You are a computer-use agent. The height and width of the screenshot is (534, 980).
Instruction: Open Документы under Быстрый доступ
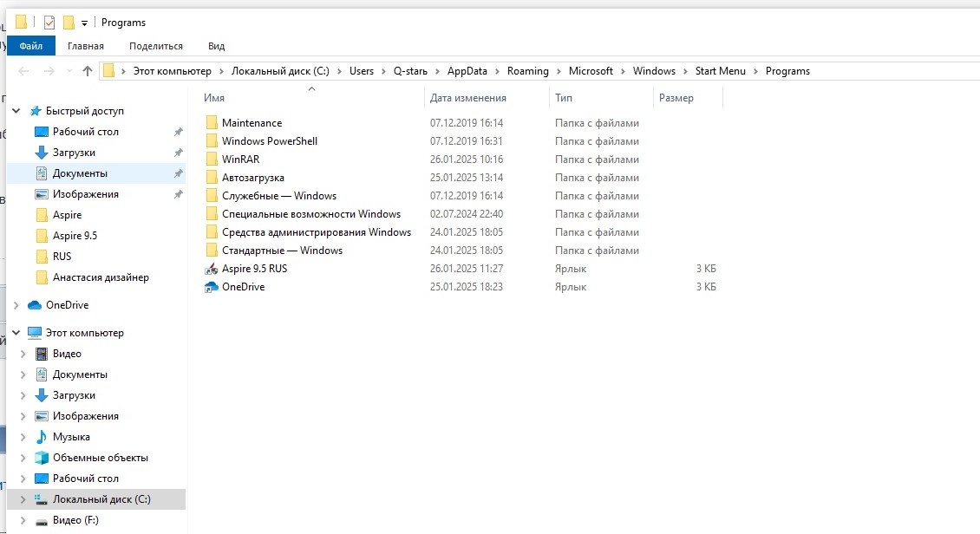tap(80, 173)
